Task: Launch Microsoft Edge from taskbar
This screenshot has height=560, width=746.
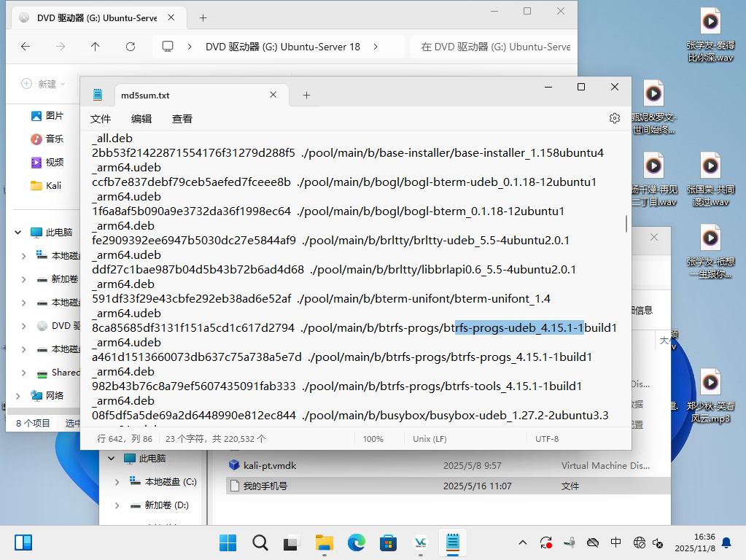Action: click(x=356, y=542)
